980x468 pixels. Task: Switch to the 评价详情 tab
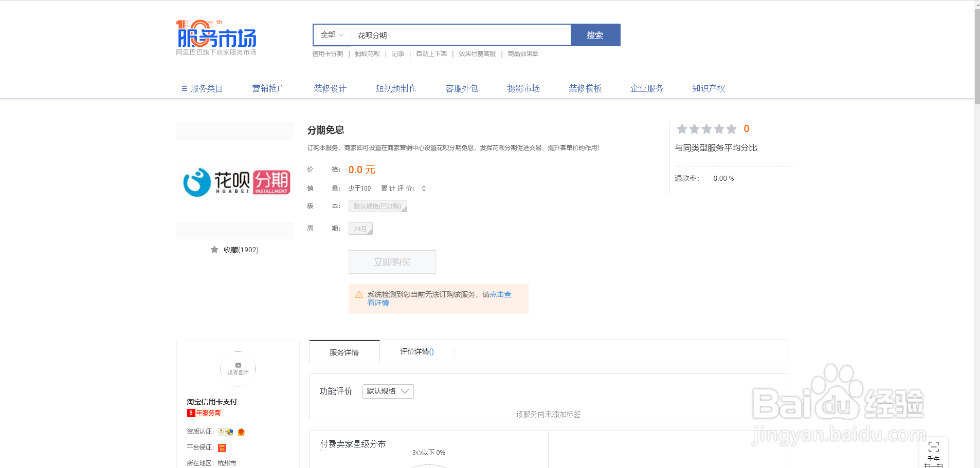click(x=417, y=351)
